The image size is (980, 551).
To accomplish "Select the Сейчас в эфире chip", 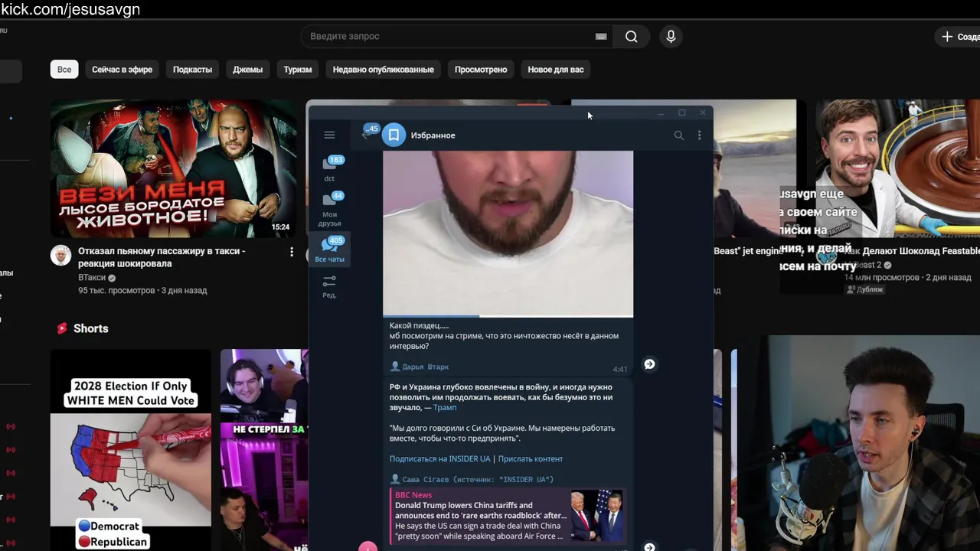I will pos(122,69).
